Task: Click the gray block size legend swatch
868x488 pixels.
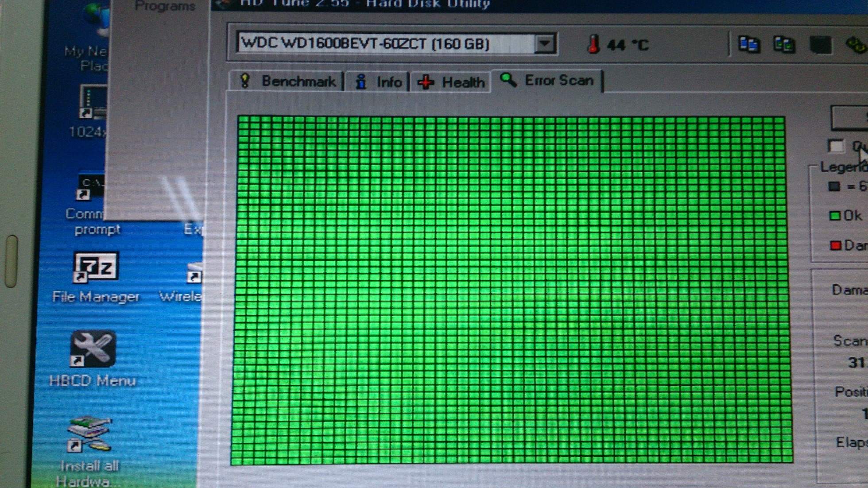Action: 834,186
